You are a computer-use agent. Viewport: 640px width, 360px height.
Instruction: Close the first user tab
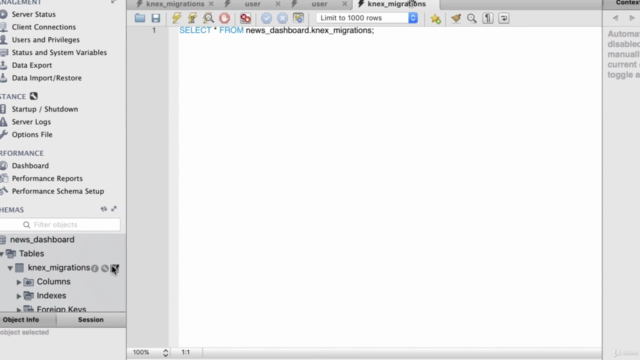278,4
